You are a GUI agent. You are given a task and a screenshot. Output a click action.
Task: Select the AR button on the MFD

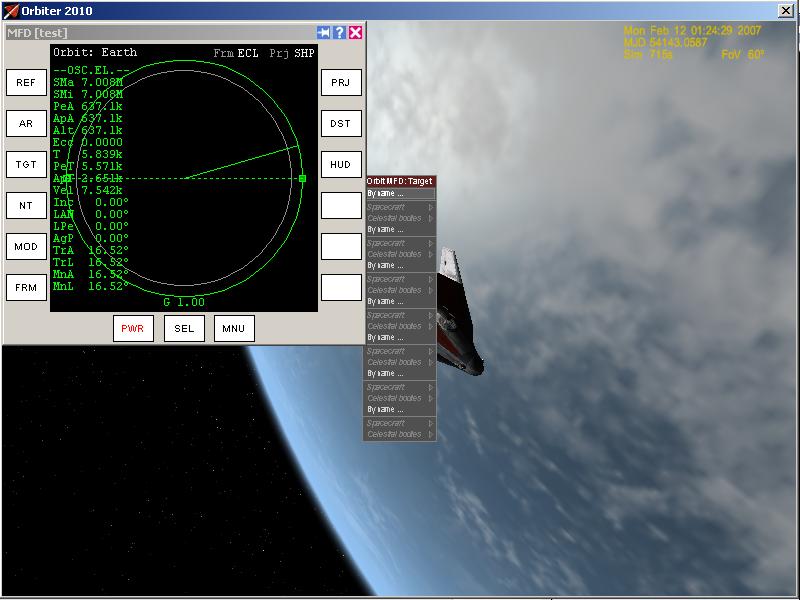26,123
